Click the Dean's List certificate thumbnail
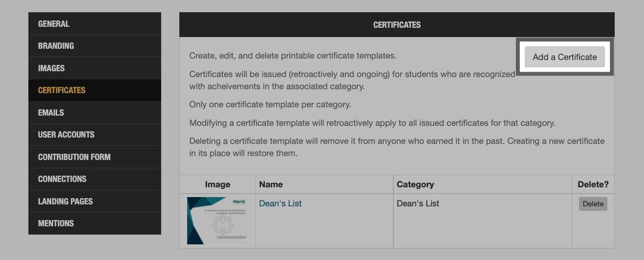The image size is (644, 260). [x=217, y=220]
